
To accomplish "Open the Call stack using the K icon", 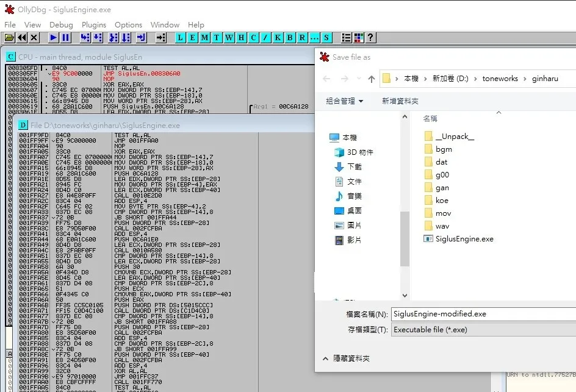I will coord(278,38).
